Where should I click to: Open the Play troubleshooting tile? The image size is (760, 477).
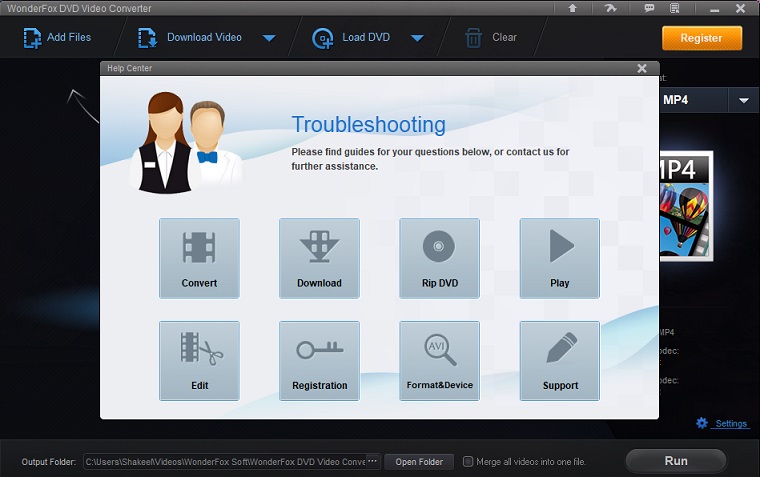pyautogui.click(x=559, y=258)
